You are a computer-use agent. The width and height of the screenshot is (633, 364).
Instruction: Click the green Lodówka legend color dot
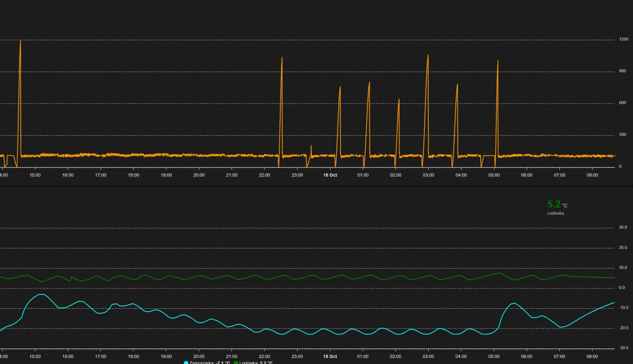(236, 363)
